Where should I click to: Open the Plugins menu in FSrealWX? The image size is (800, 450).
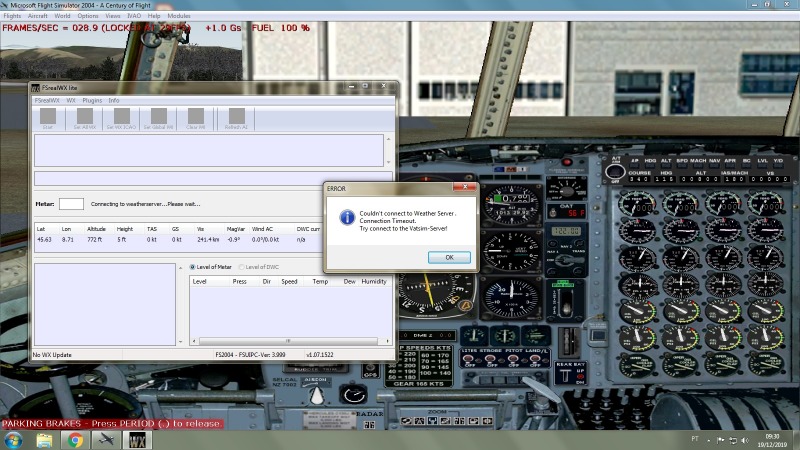[92, 101]
